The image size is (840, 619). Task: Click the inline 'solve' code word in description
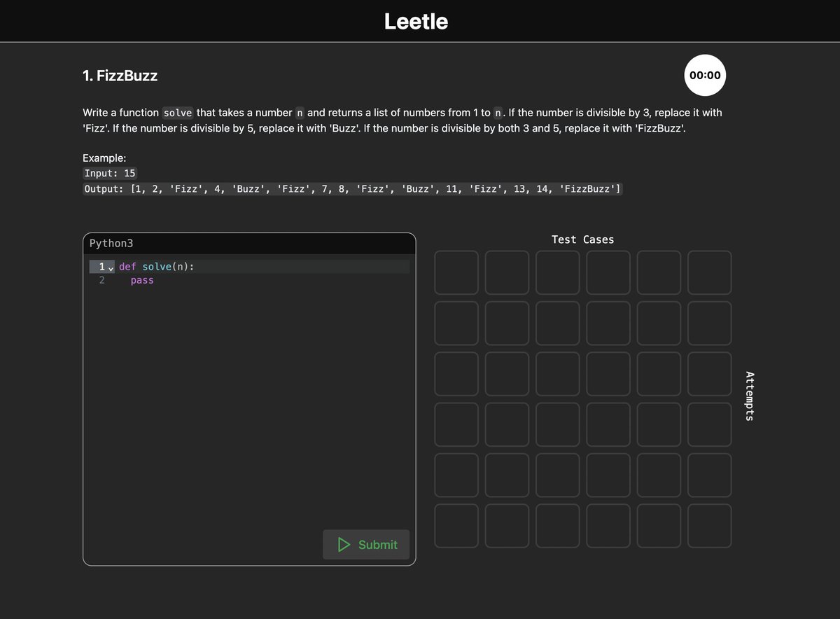coord(178,113)
